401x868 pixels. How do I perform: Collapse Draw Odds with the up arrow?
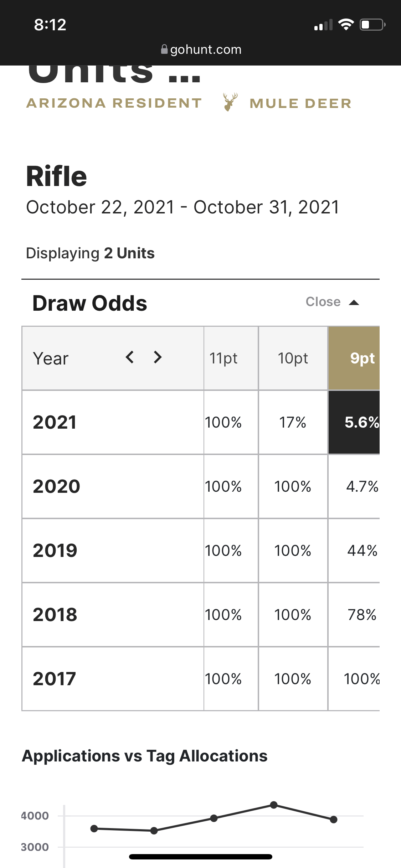coord(354,303)
